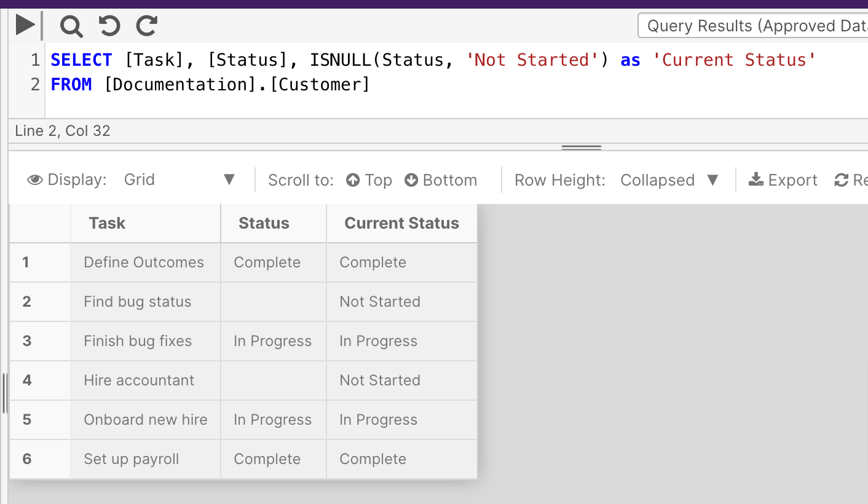This screenshot has height=504, width=868.
Task: Select Current Status 'Not Started' for Find bug status
Action: click(x=402, y=302)
